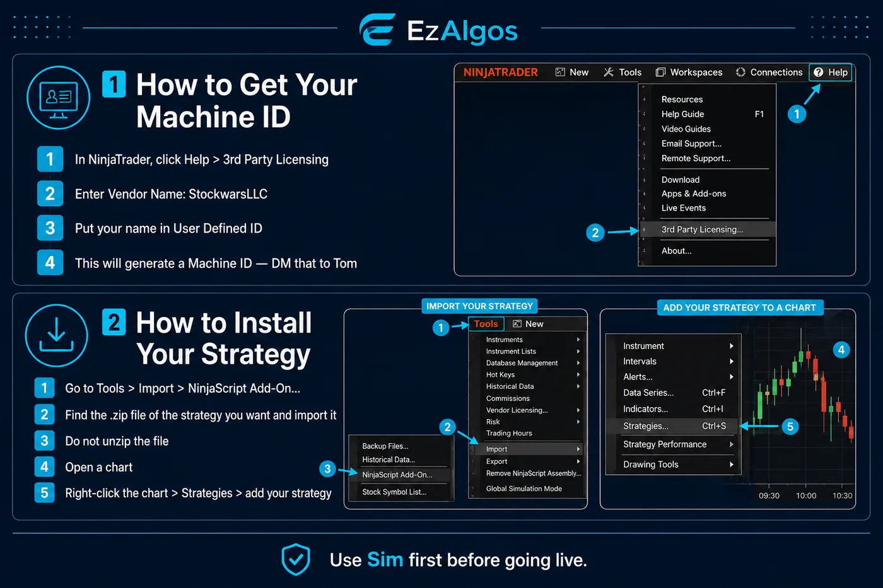This screenshot has height=588, width=883.
Task: Expand Strategy Performance submenu arrow
Action: click(x=732, y=444)
